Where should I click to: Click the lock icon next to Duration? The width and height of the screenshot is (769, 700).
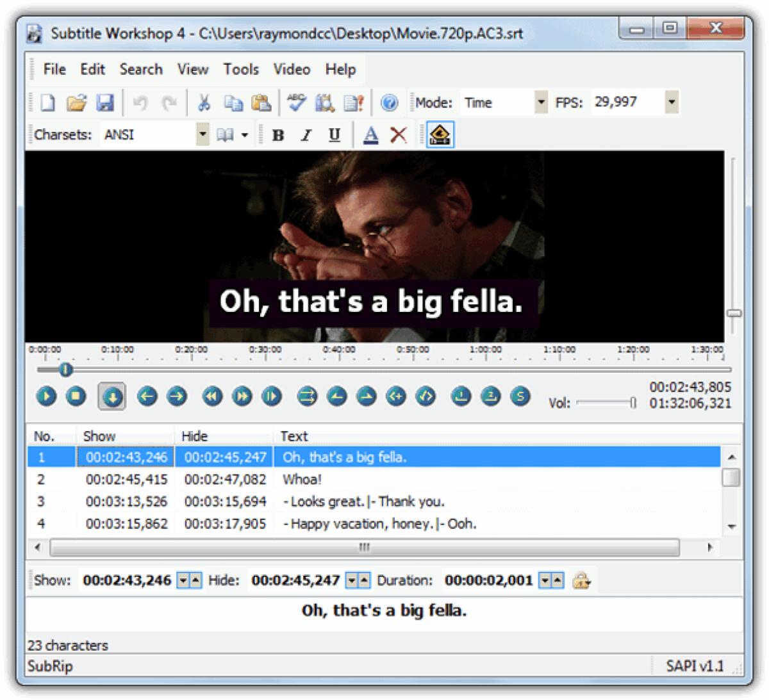(581, 580)
